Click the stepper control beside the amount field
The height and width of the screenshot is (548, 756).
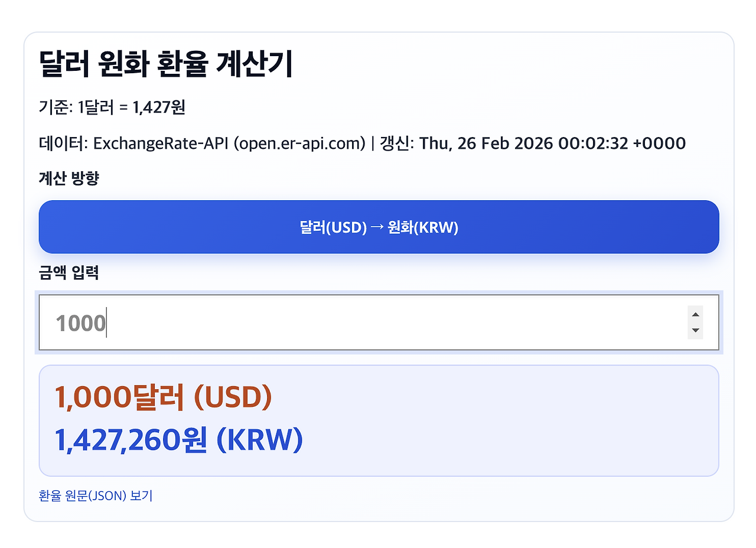pos(695,322)
